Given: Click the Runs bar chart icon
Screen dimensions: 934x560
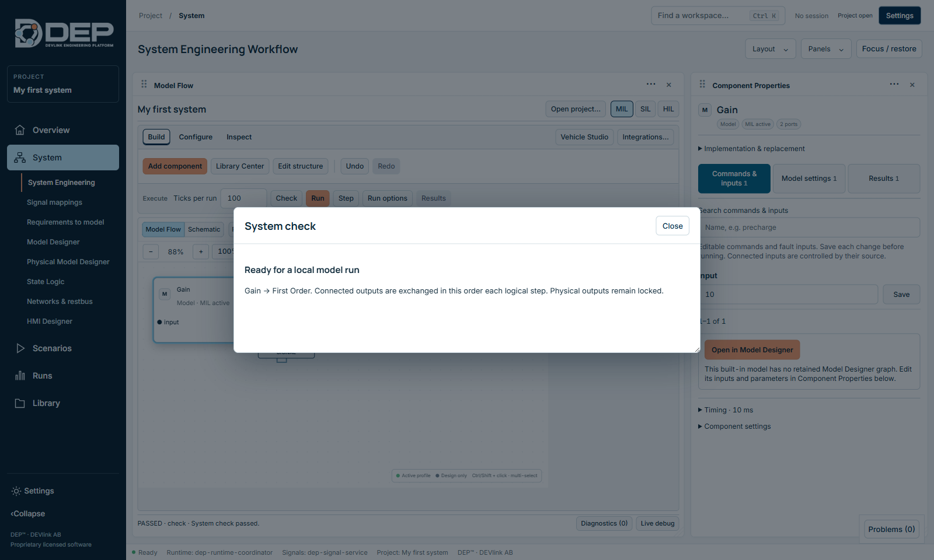Looking at the screenshot, I should [20, 376].
